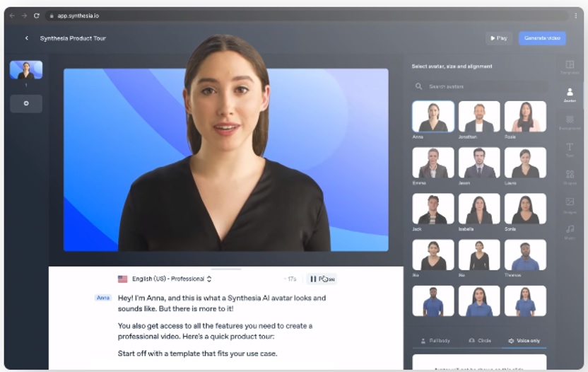Viewport: 588px width, 372px height.
Task: Click the line 'Start off with a template'
Action: click(x=197, y=354)
